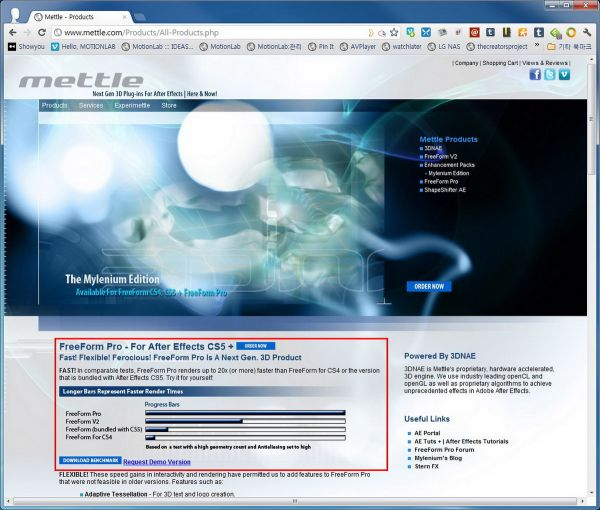Open the thecreatorsproject bookmark
This screenshot has width=600, height=510.
497,47
